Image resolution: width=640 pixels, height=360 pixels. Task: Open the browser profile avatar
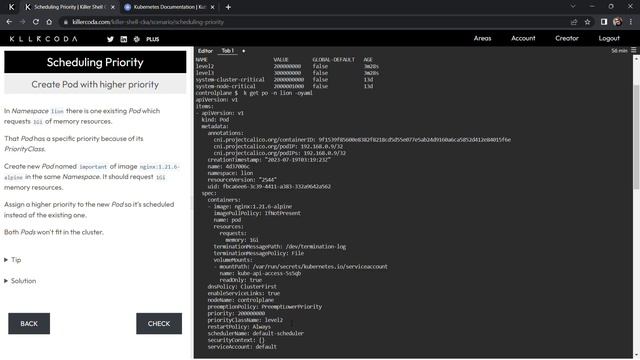[x=618, y=22]
